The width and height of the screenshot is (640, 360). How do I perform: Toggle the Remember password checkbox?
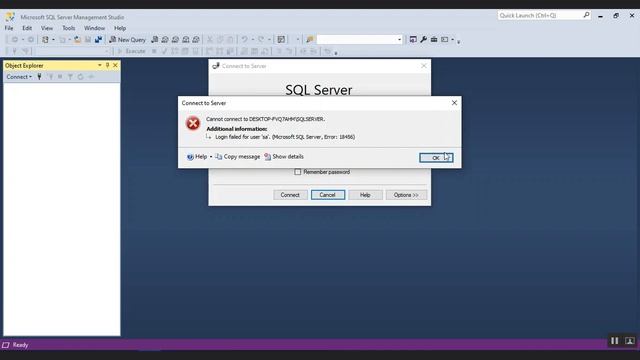tap(298, 172)
